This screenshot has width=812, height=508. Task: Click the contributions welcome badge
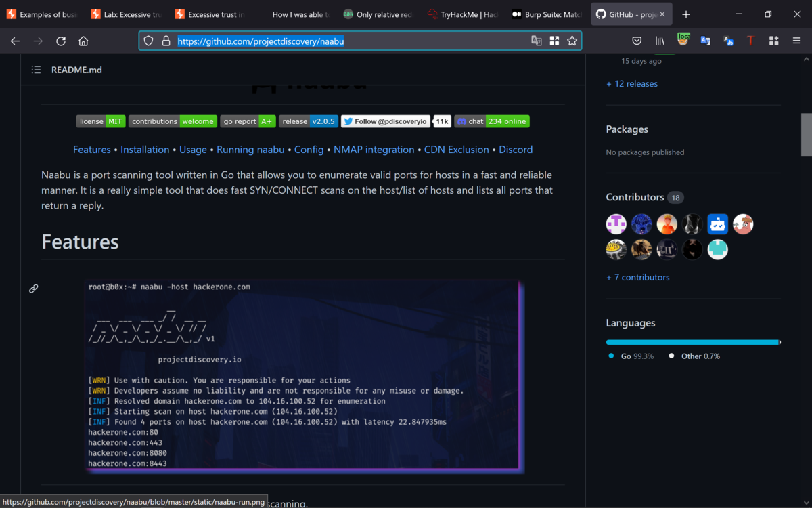click(173, 121)
